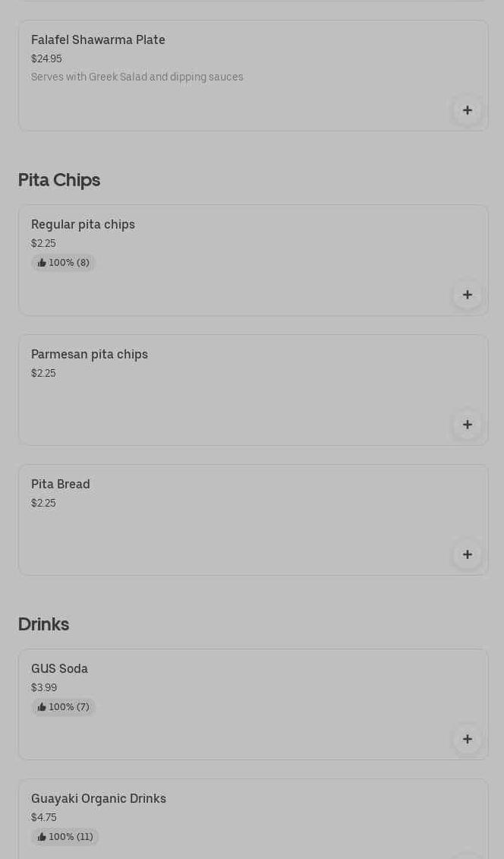Viewport: 504px width, 859px height.
Task: View GUS Soda item title
Action: (59, 668)
